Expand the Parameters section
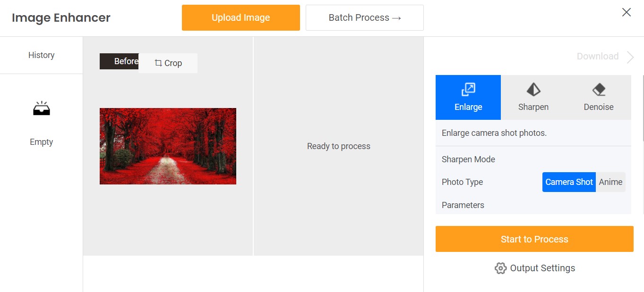Viewport: 644px width, 292px height. tap(463, 205)
